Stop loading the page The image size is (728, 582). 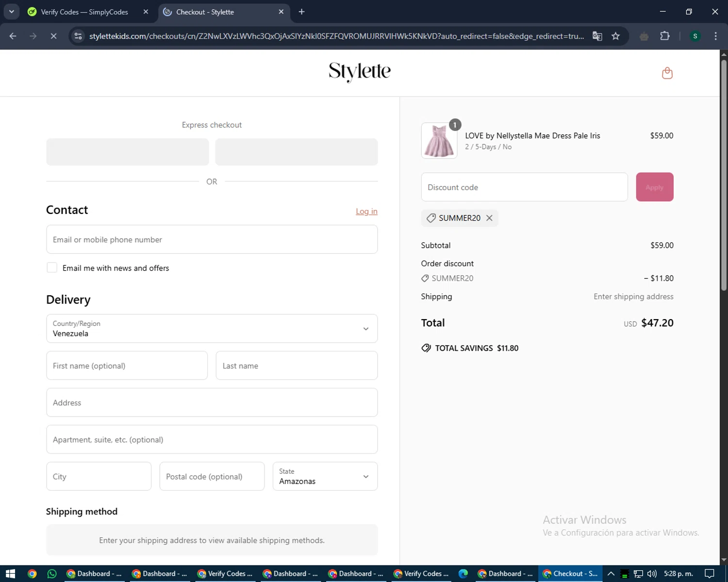[x=53, y=36]
